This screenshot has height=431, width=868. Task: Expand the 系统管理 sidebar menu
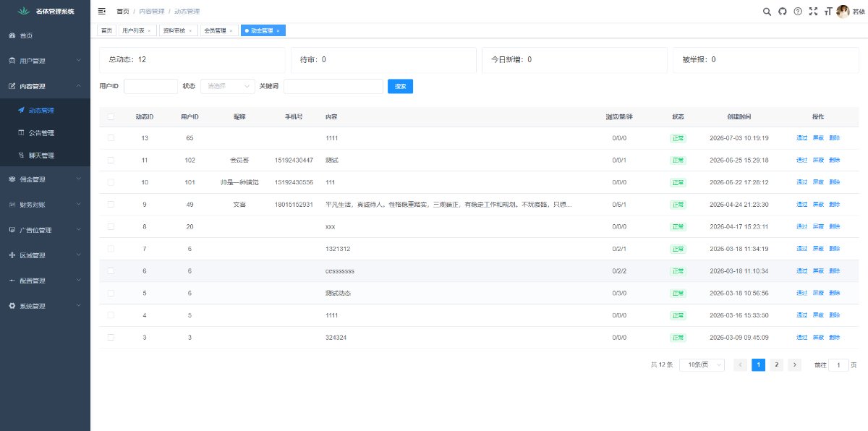(45, 306)
